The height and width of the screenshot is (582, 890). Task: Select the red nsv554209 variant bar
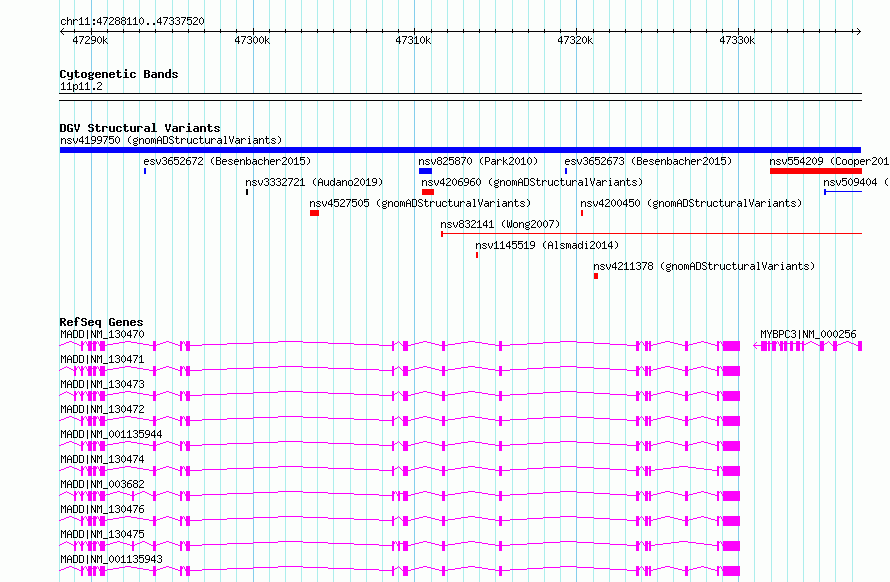point(816,171)
